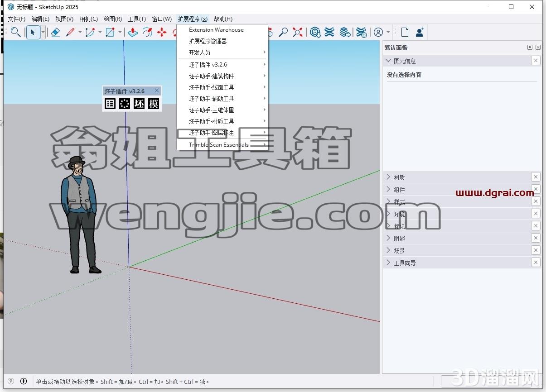Screen dimensions: 546x392
Task: Click the grid table icon in 坯子插件 toolbar
Action: click(110, 104)
